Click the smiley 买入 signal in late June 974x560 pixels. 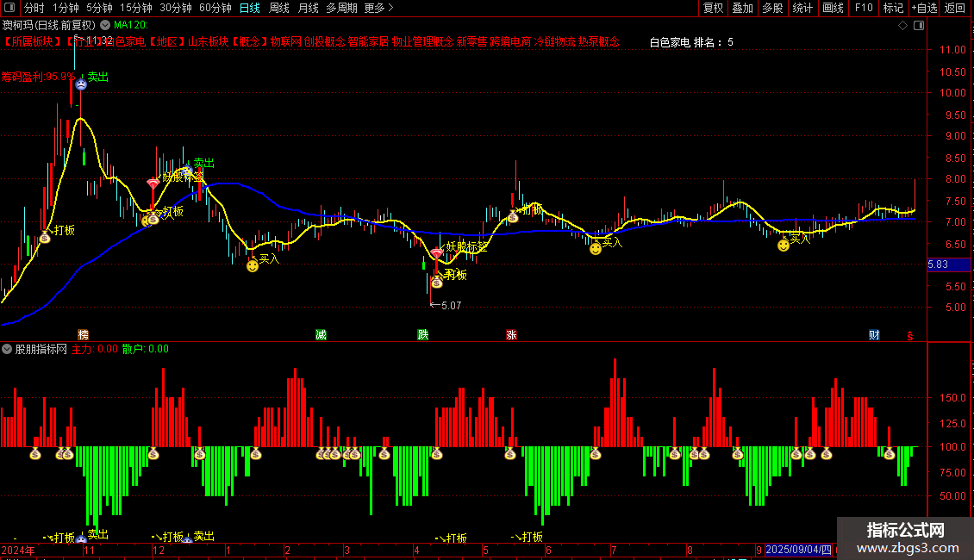pos(596,249)
